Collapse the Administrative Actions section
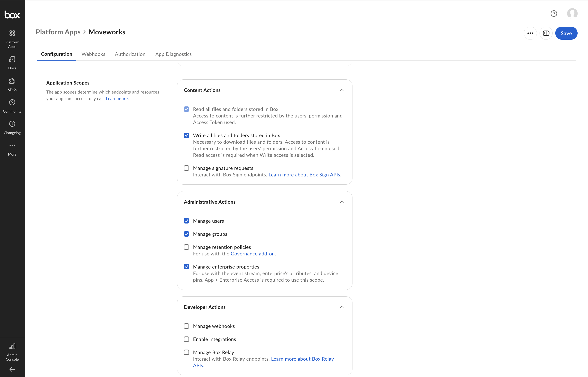 click(x=342, y=202)
